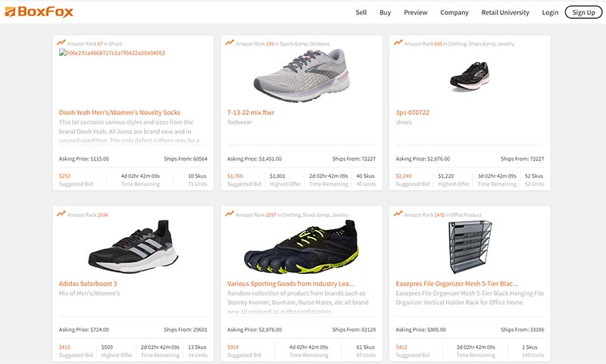Screen dimensions: 606x364
Task: Go to Retail University
Action: [x=505, y=12]
